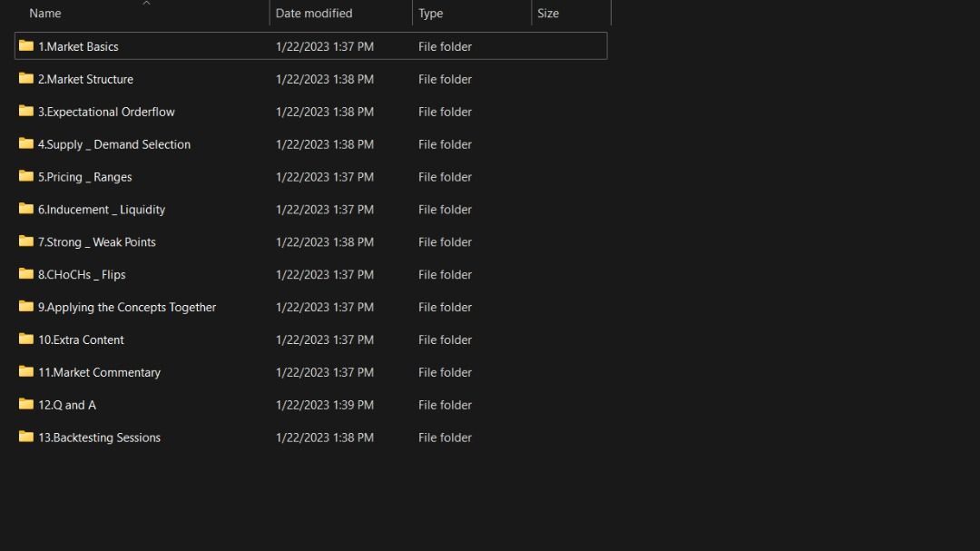
Task: Click the 11.Market Commentary folder name
Action: tap(99, 372)
